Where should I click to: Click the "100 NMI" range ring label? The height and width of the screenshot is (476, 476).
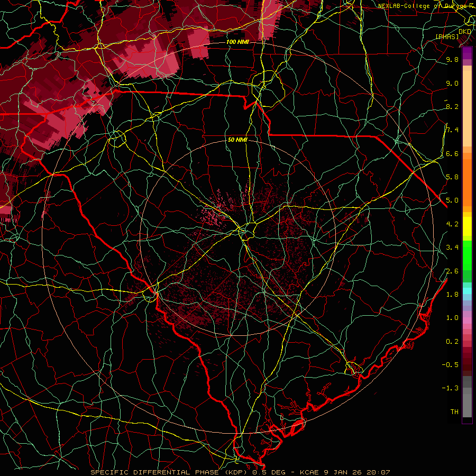tap(237, 42)
